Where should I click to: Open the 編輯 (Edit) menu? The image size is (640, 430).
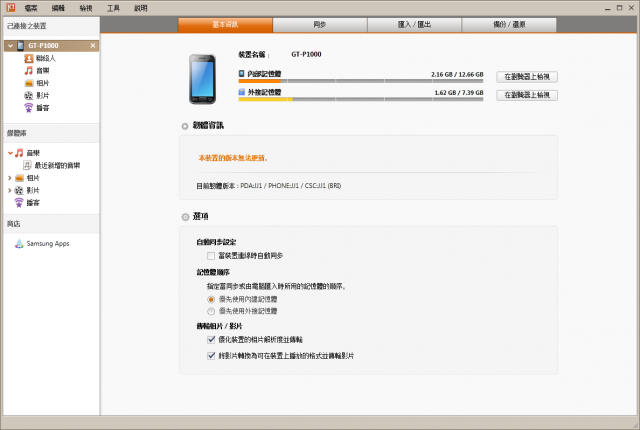click(x=58, y=8)
